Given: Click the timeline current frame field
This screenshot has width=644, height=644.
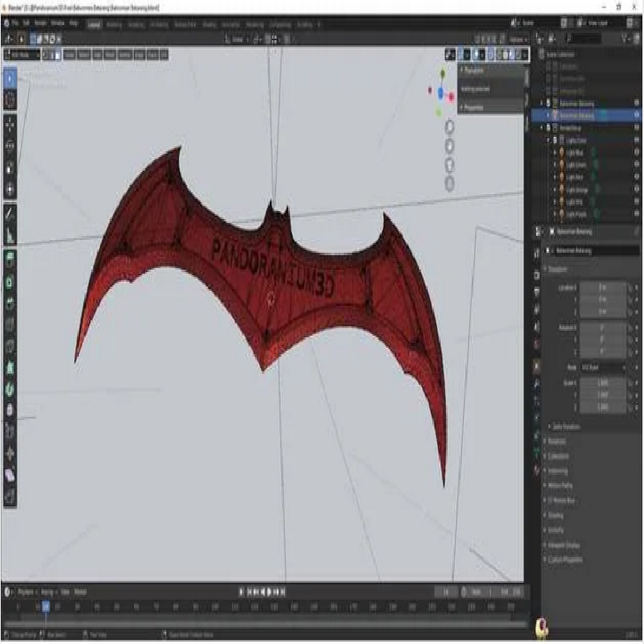Looking at the screenshot, I should click(446, 592).
